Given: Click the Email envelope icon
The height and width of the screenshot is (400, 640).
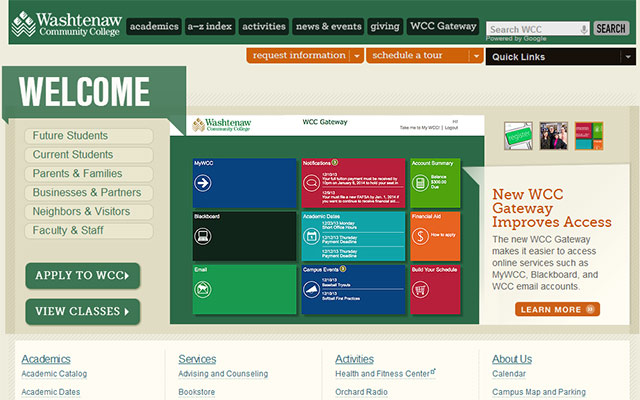Looking at the screenshot, I should point(203,289).
